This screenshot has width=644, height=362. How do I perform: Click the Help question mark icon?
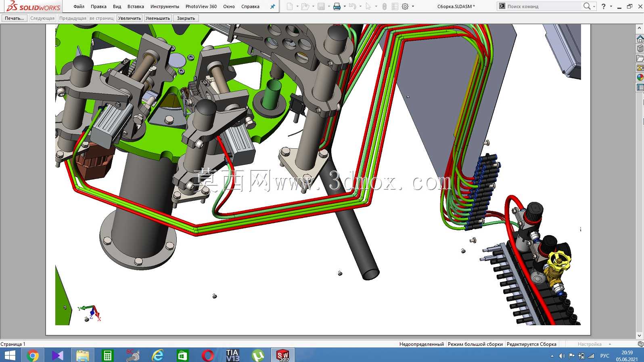[604, 6]
